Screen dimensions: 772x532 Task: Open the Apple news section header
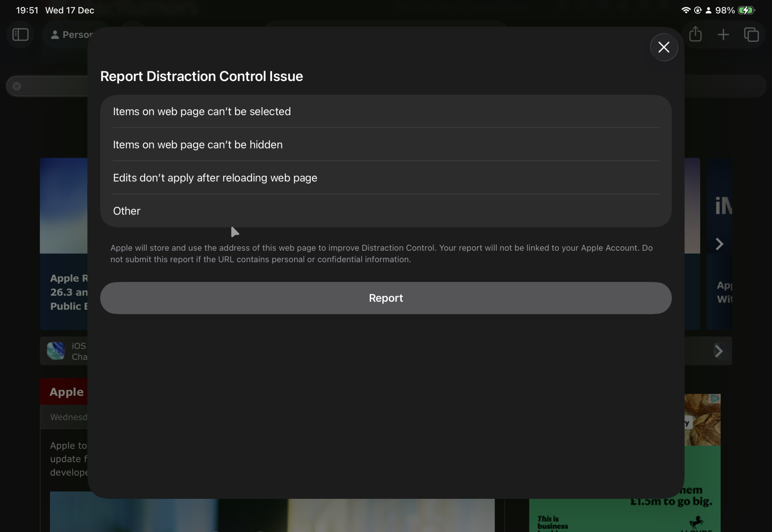[66, 392]
